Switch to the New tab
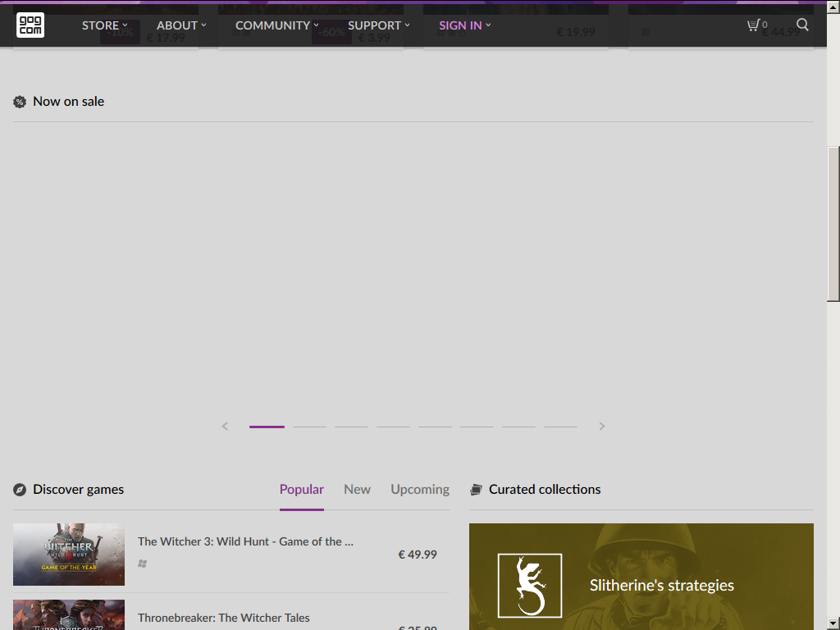Viewport: 840px width, 630px height. (x=358, y=490)
